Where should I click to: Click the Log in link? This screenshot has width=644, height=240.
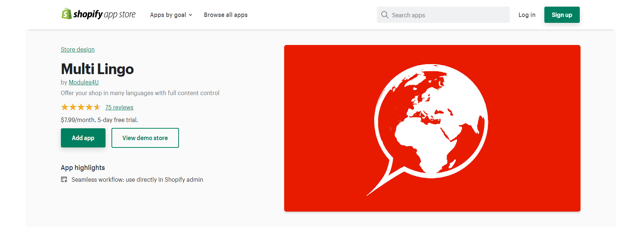pos(527,15)
